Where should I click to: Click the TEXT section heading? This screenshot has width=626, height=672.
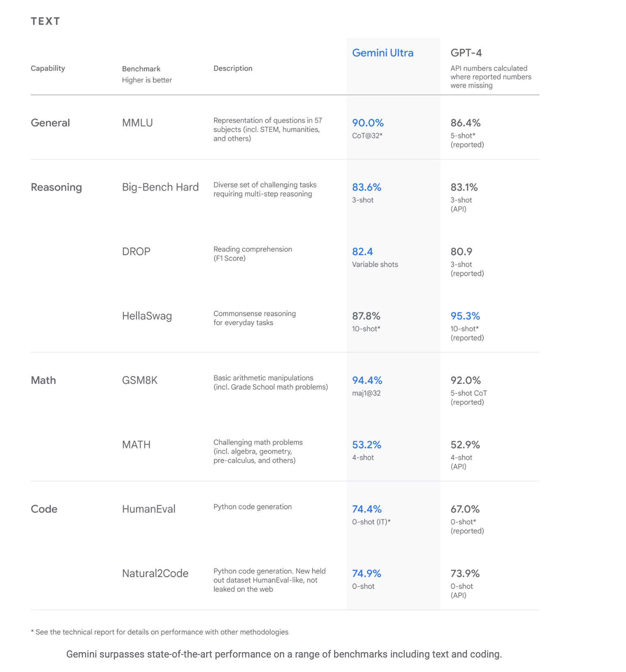pyautogui.click(x=46, y=22)
